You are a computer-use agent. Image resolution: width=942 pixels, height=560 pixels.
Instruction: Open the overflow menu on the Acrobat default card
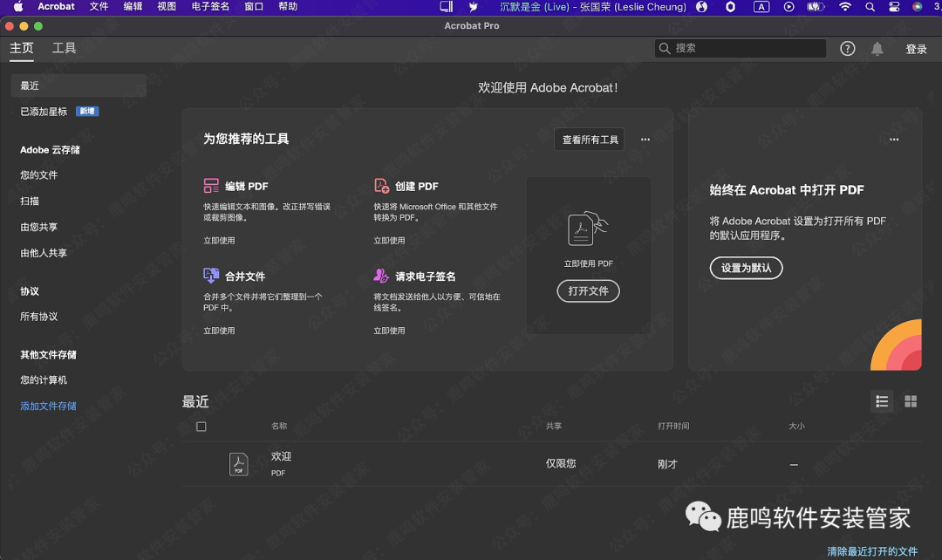[894, 139]
